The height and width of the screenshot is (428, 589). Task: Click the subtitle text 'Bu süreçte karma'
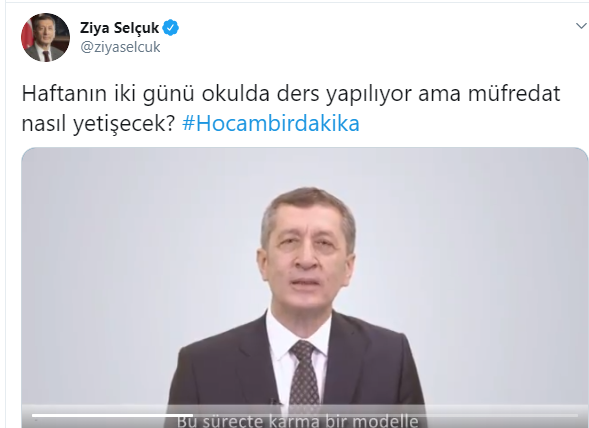pyautogui.click(x=244, y=421)
